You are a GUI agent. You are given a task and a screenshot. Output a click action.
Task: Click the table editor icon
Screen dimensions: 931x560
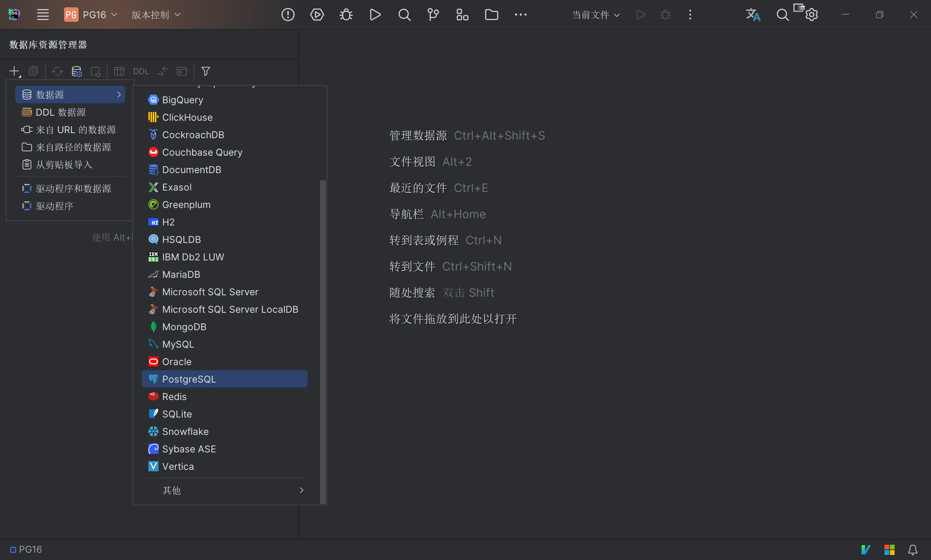[119, 71]
